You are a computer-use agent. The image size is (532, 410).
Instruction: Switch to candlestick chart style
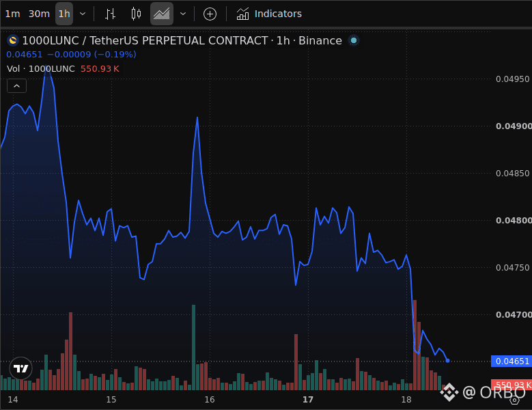(x=136, y=14)
